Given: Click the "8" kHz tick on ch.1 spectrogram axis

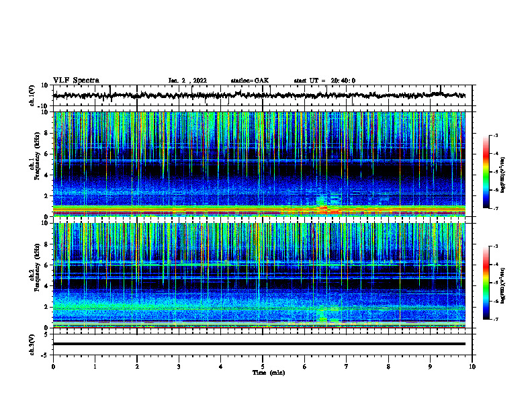Looking at the screenshot, I should (x=47, y=133).
